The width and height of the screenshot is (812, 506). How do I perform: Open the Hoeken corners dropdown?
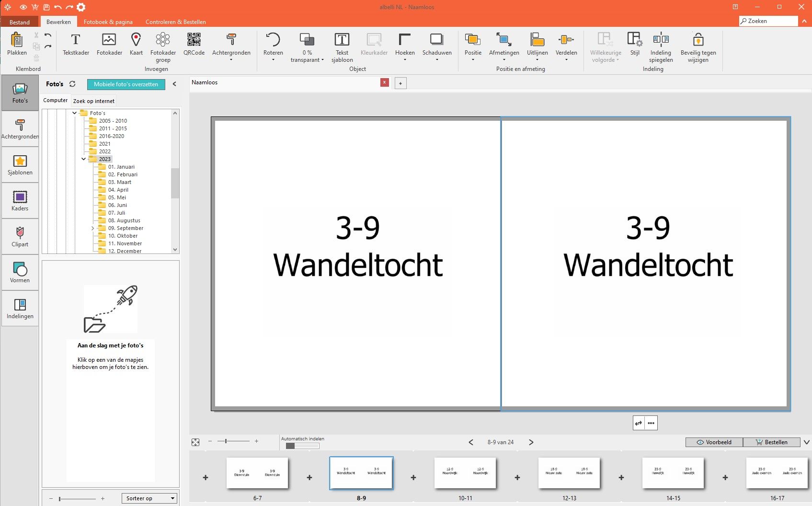point(405,47)
